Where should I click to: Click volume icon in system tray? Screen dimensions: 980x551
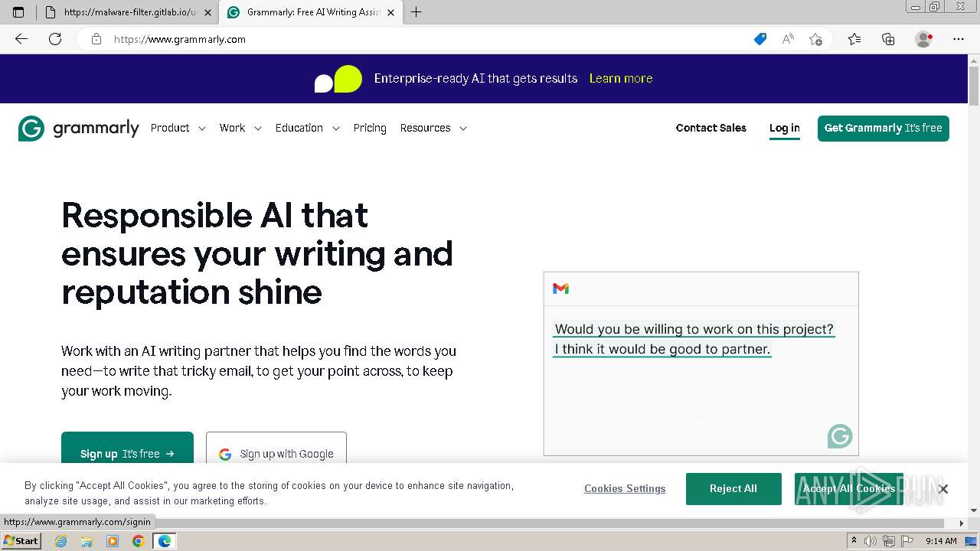tap(871, 541)
